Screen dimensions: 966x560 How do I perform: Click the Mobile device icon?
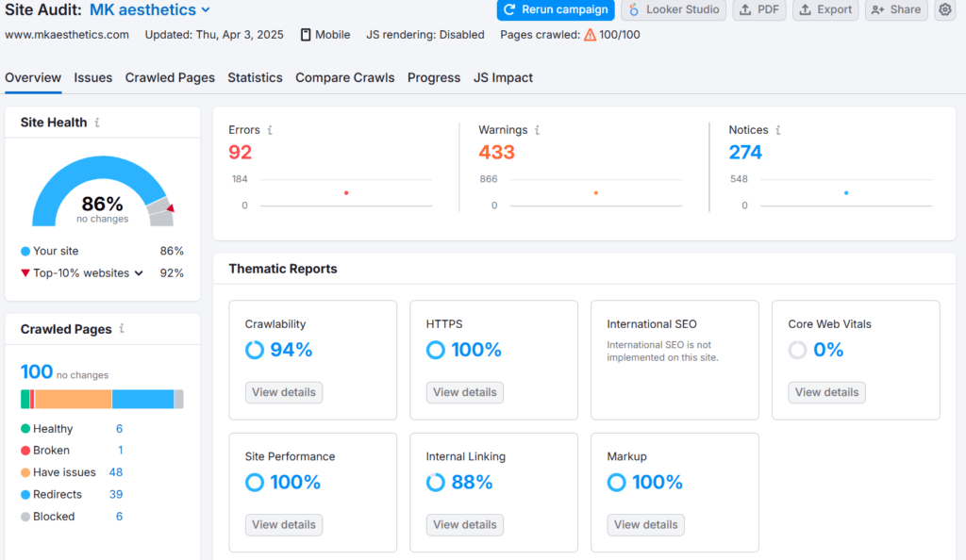click(306, 35)
